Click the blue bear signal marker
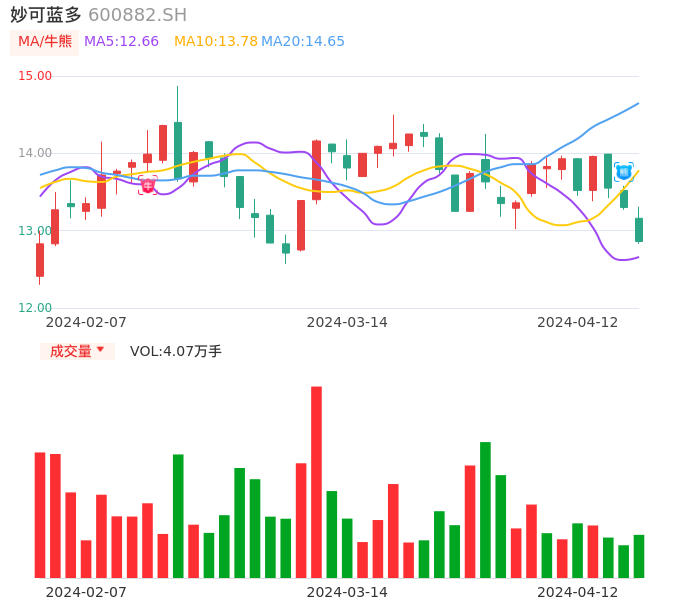The width and height of the screenshot is (686, 606). pyautogui.click(x=624, y=172)
